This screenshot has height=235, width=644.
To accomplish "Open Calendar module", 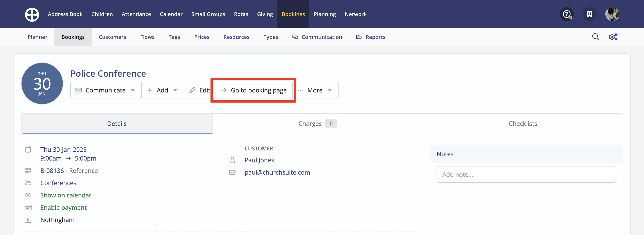I will [171, 14].
